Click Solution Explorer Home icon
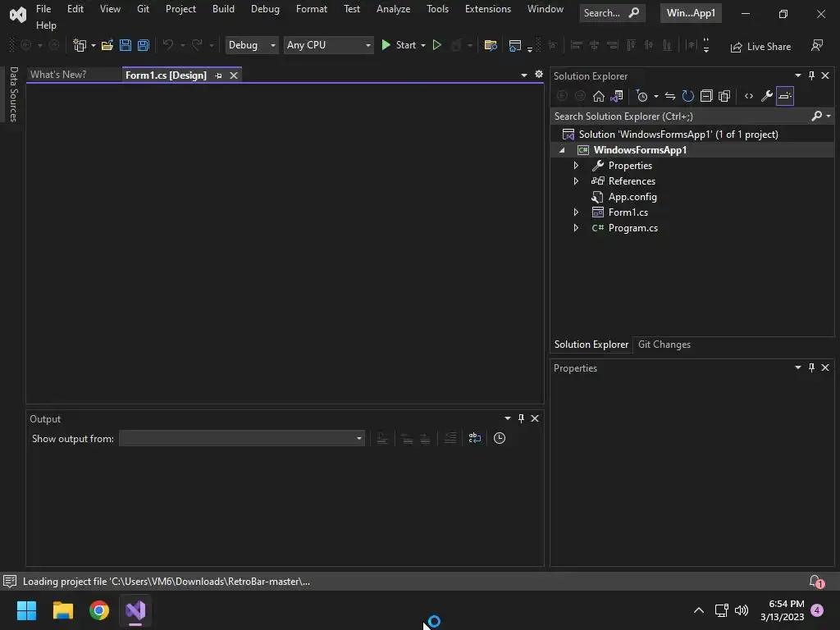840x630 pixels. [x=598, y=97]
